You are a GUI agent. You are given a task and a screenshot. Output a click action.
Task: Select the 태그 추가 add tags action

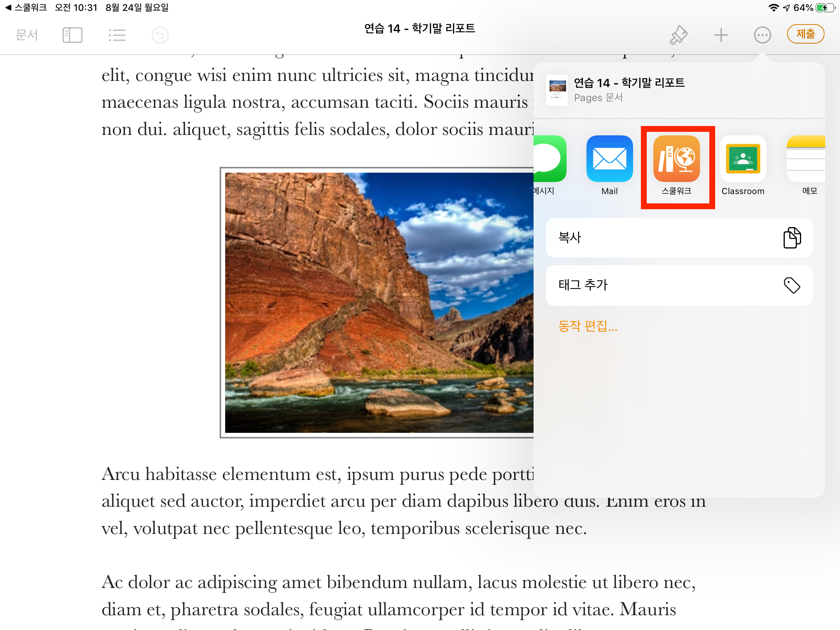click(679, 285)
